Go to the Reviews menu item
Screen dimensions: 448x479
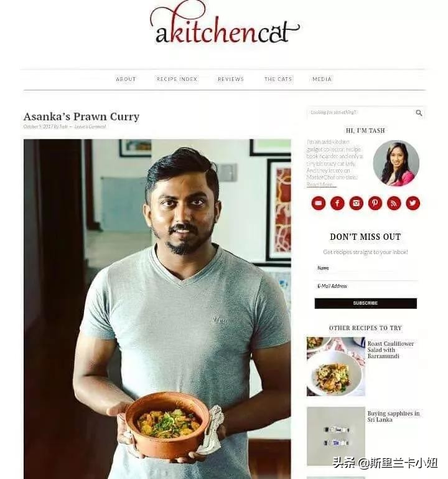click(231, 79)
